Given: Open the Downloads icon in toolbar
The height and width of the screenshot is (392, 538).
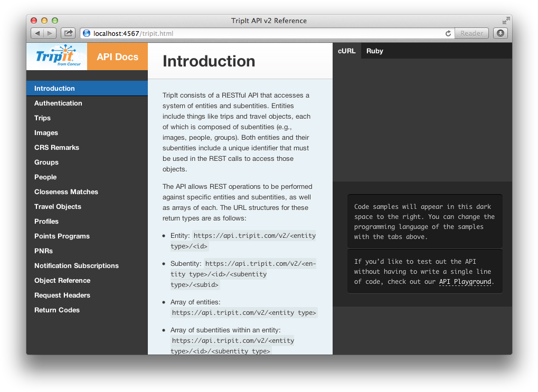Looking at the screenshot, I should 501,33.
